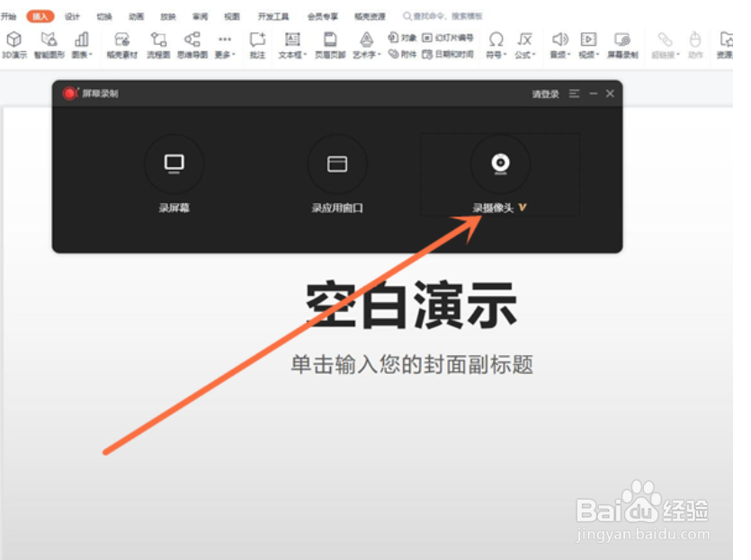This screenshot has width=751, height=560.
Task: Minimize the 屏幕录制 recorder dialog
Action: tap(594, 93)
